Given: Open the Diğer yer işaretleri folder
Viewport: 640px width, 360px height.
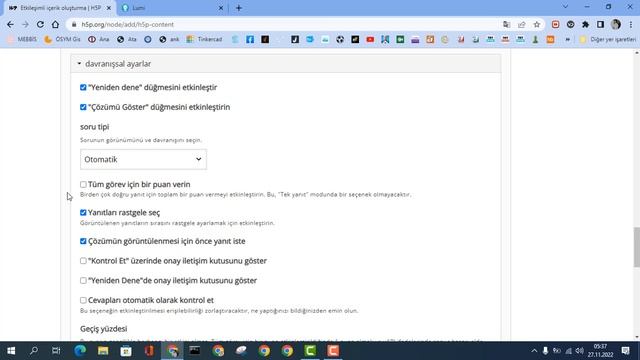Looking at the screenshot, I should tap(608, 40).
